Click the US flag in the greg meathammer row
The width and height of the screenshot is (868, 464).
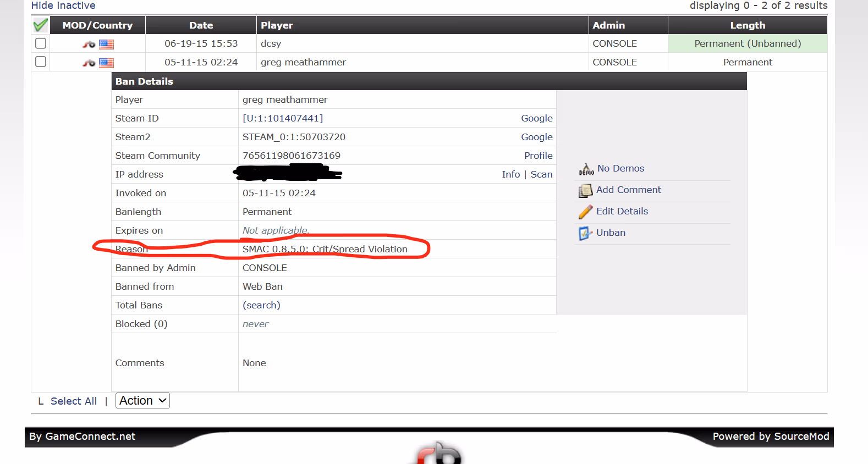[106, 63]
